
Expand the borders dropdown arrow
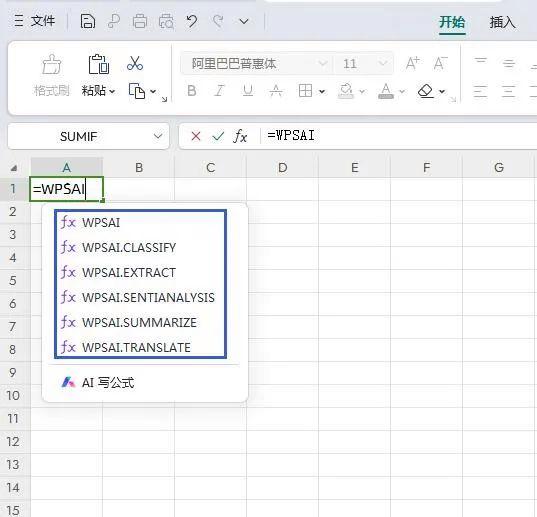[322, 91]
